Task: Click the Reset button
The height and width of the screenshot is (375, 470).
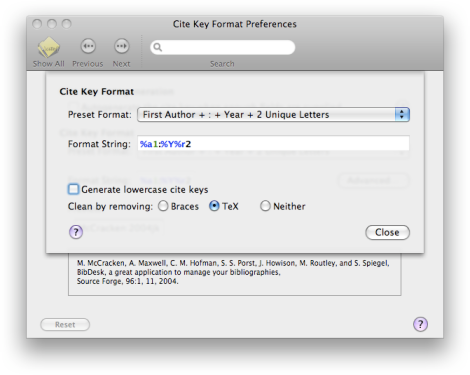Action: [65, 324]
